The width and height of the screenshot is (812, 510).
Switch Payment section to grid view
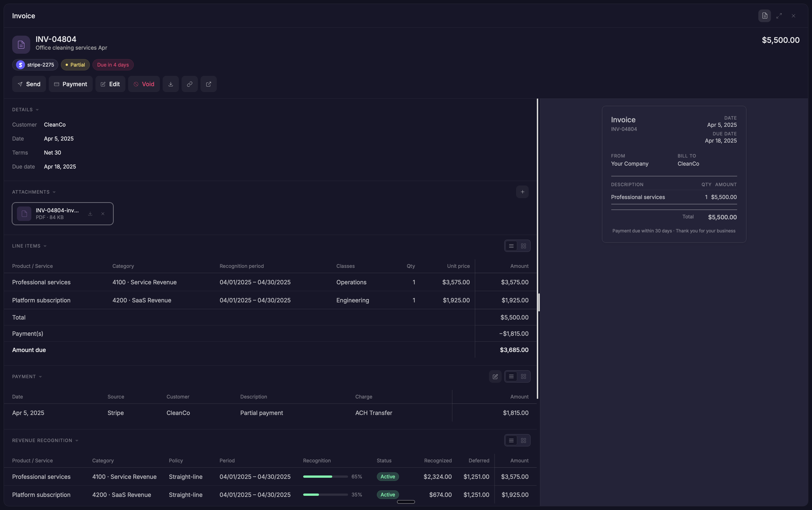[523, 376]
